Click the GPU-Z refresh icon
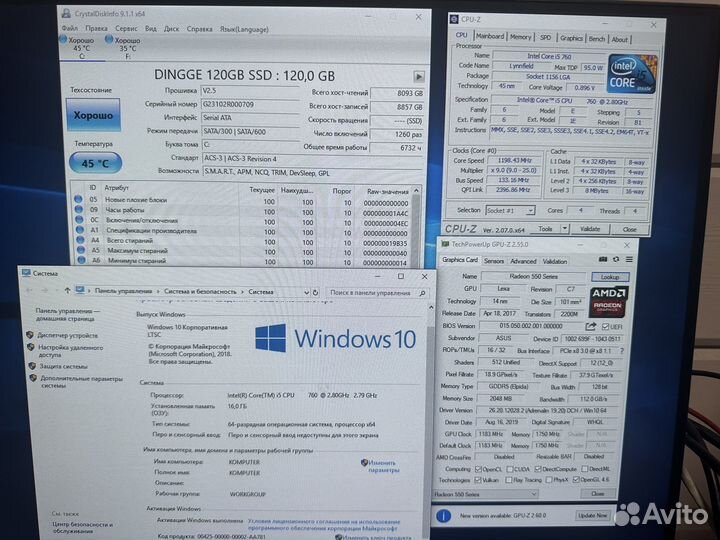The height and width of the screenshot is (540, 720). coord(616,259)
